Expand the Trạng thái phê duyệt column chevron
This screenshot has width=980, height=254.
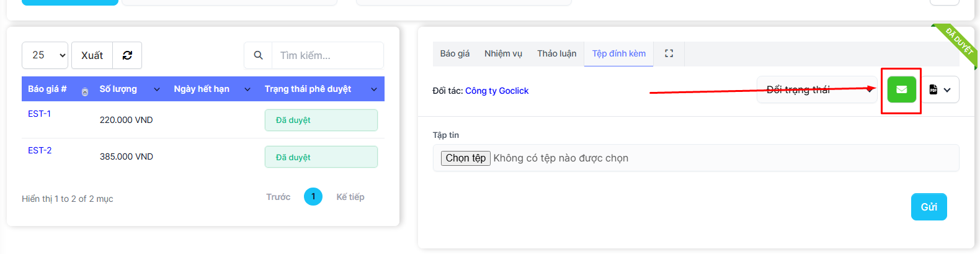374,89
